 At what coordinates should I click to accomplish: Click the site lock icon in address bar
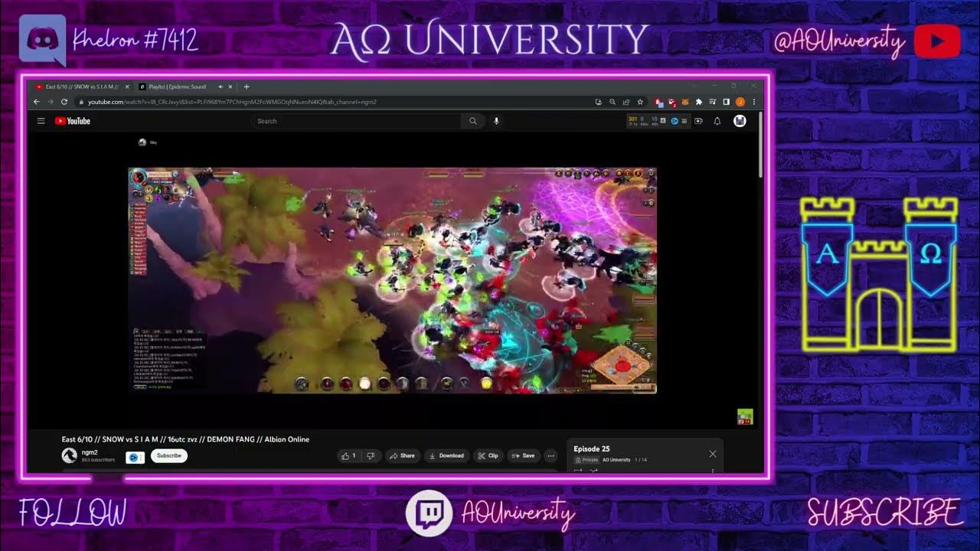pos(81,102)
